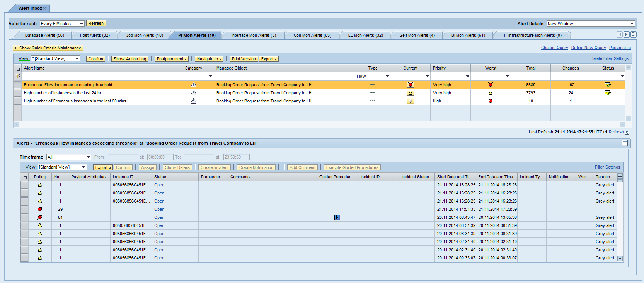Select lower table row starting 21.11.2014 14:51:33

click(x=24, y=209)
